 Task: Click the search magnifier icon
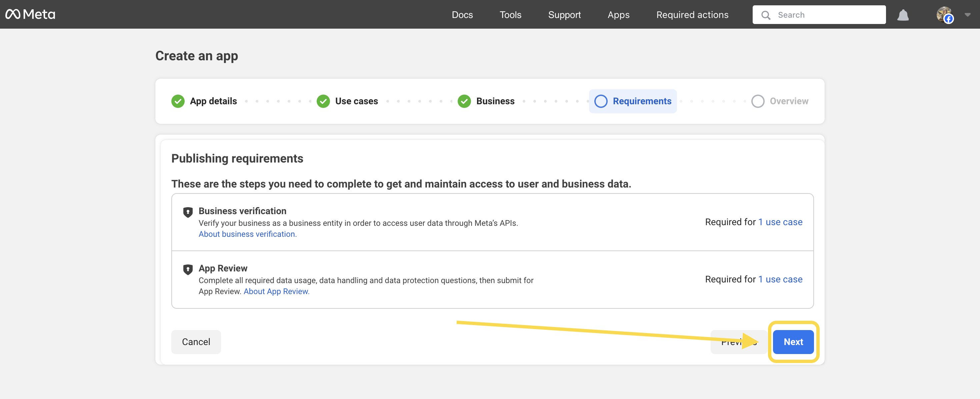click(x=766, y=15)
